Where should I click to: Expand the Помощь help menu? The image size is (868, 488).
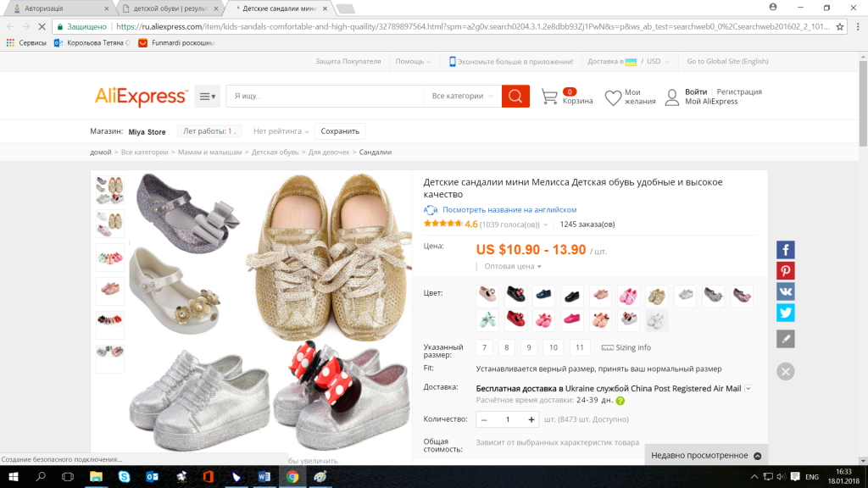(413, 61)
